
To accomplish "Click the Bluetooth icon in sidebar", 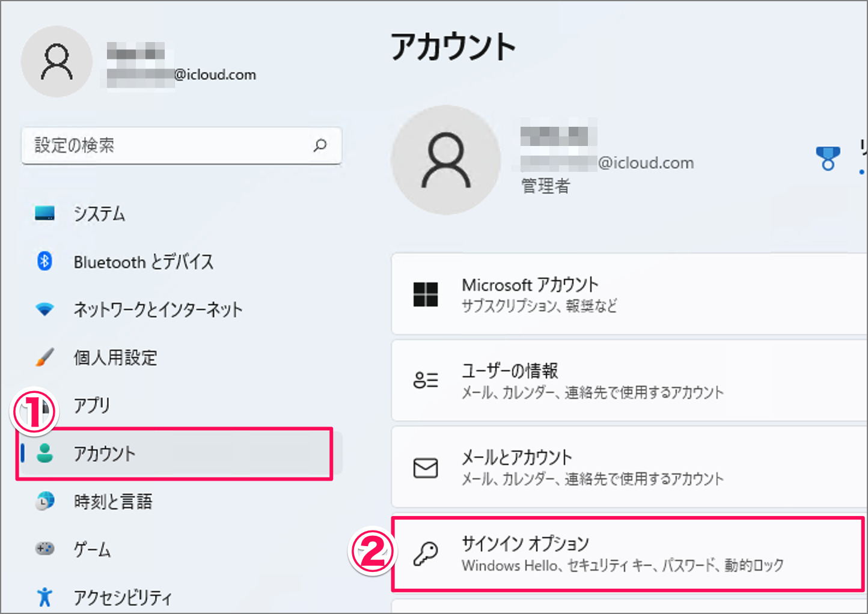I will 44,261.
